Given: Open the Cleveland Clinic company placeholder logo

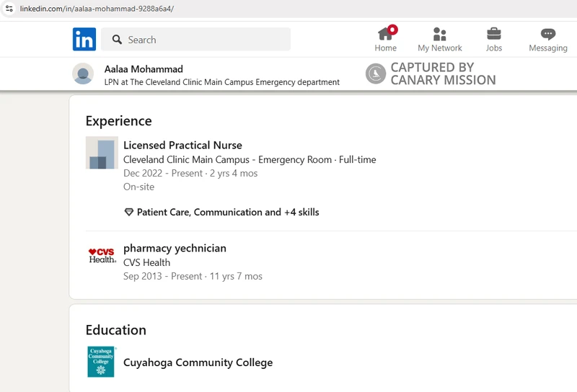Looking at the screenshot, I should pos(102,153).
